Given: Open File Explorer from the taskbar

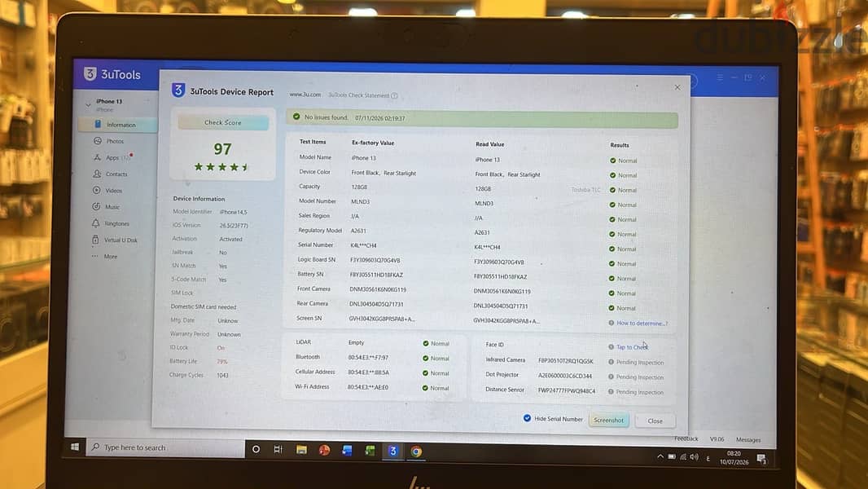Looking at the screenshot, I should tap(301, 450).
